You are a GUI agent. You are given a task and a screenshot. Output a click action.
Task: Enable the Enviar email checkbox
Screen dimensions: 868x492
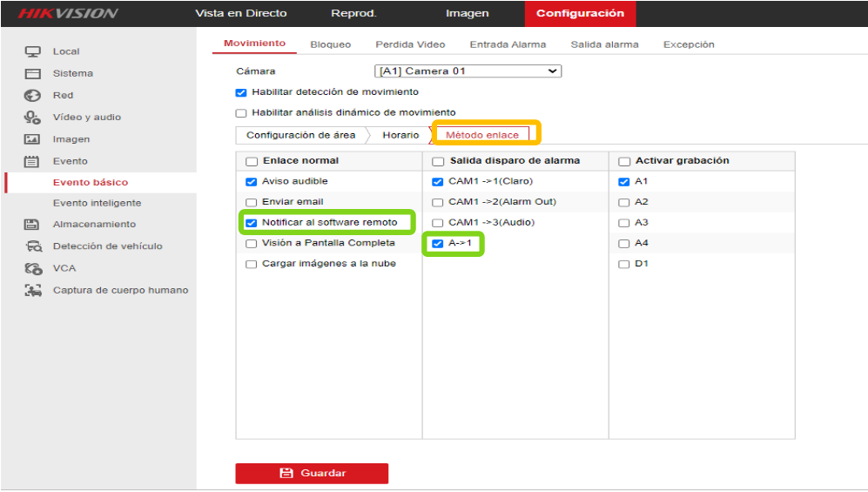pyautogui.click(x=252, y=202)
